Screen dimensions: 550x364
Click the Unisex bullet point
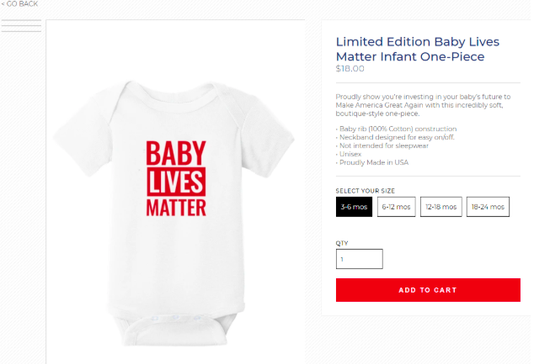pos(349,154)
